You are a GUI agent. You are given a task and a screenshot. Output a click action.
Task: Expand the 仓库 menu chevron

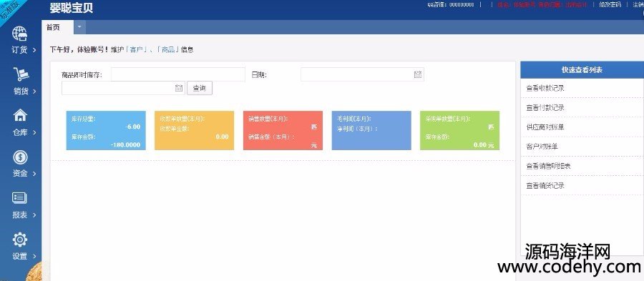pyautogui.click(x=34, y=132)
